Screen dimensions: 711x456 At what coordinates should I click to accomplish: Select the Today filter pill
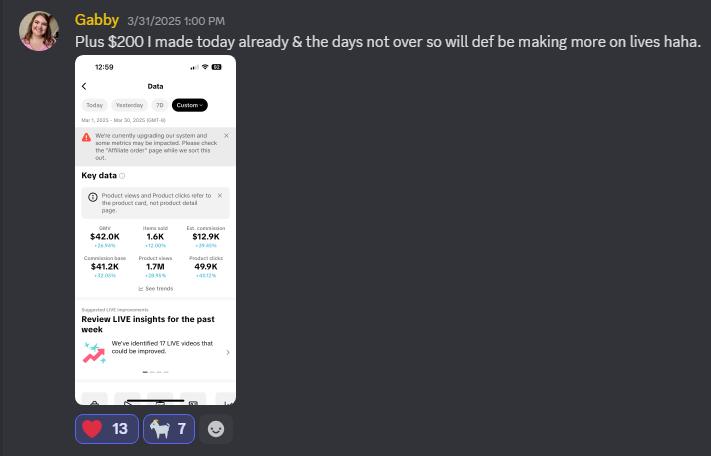94,105
